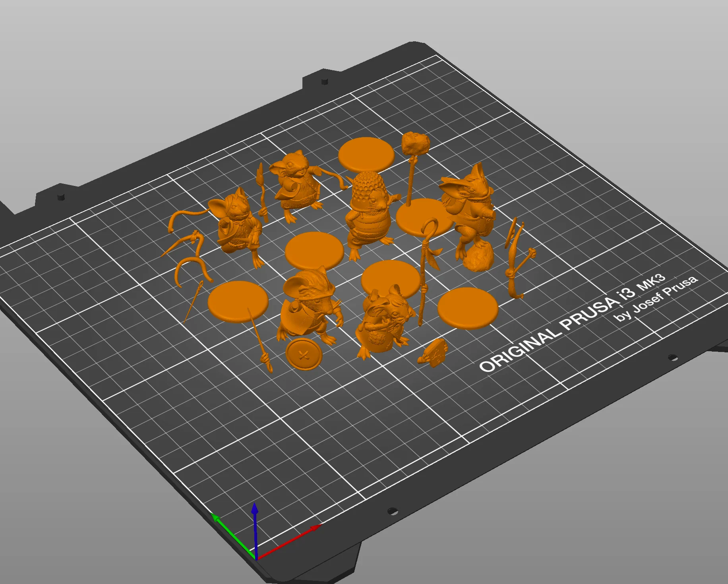Screen dimensions: 728x584
Task: Click the "by Josef Prusa" bed text
Action: pyautogui.click(x=656, y=298)
